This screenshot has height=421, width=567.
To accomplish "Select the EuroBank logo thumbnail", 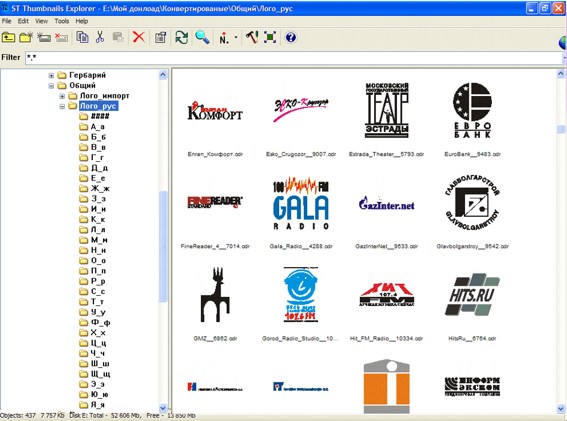I will (x=472, y=110).
